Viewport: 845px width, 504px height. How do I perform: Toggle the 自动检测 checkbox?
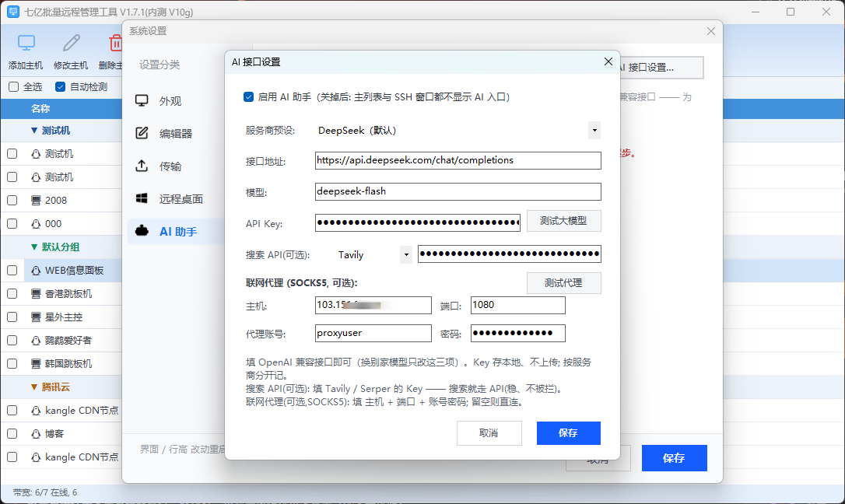tap(61, 86)
